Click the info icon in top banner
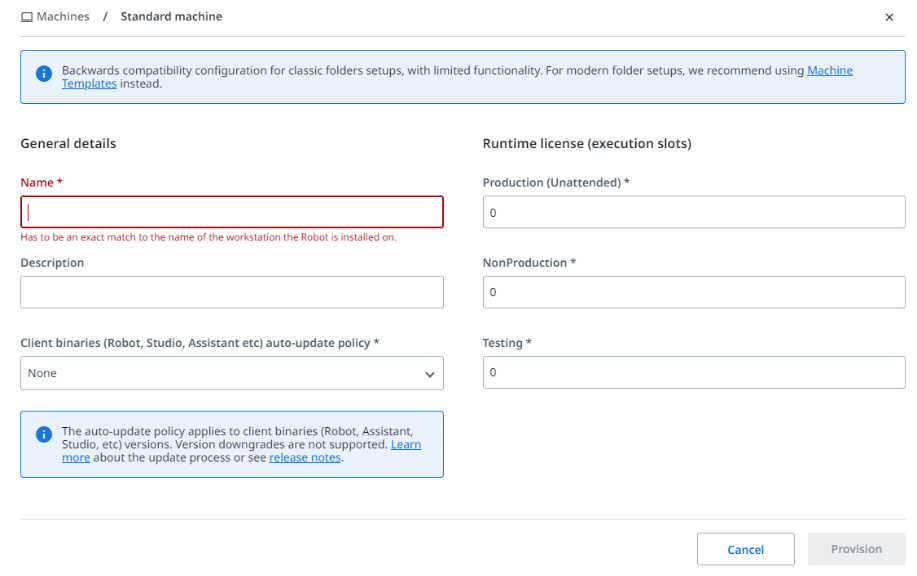Screen dimensions: 917x576 pyautogui.click(x=44, y=74)
